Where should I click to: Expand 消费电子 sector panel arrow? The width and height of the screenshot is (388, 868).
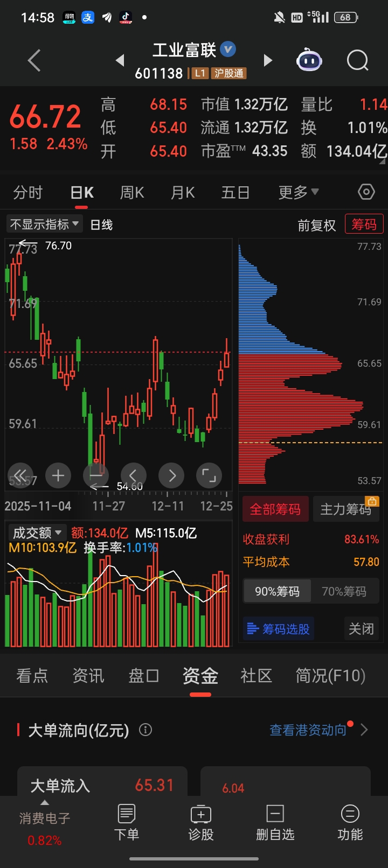45,803
